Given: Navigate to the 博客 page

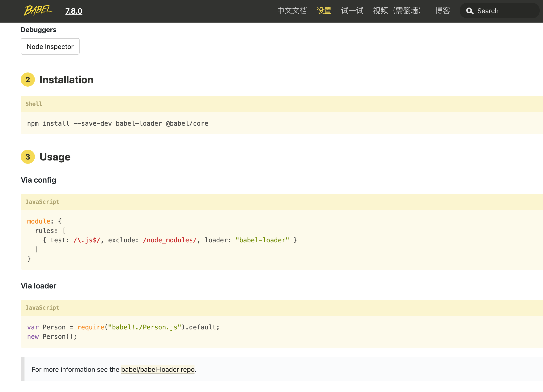Looking at the screenshot, I should (442, 11).
